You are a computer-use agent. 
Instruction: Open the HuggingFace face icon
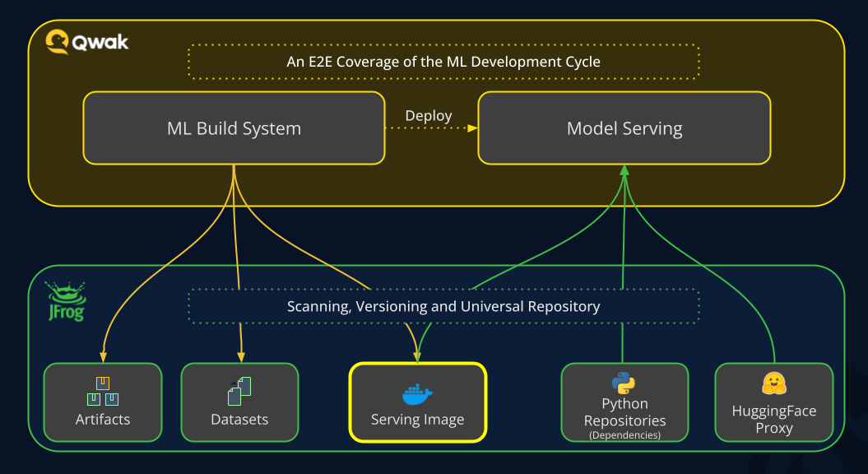coord(773,381)
